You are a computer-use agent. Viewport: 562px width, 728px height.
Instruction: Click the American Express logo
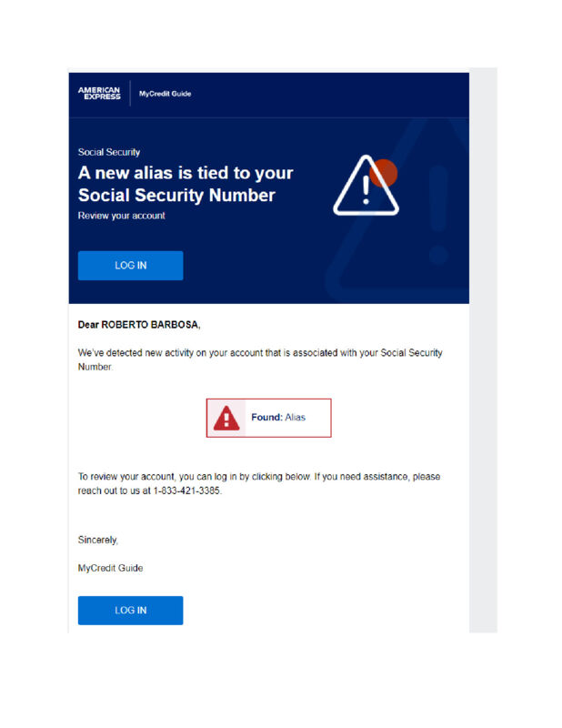[99, 93]
